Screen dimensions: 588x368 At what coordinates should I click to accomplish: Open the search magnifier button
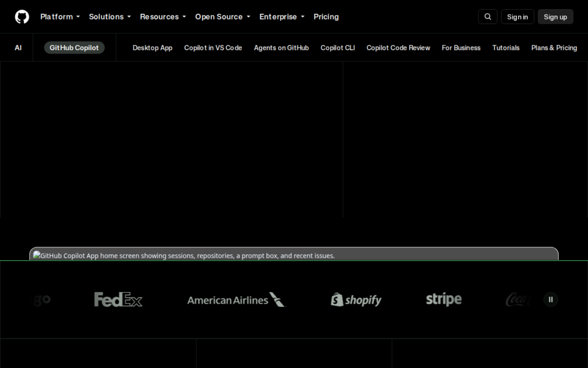pos(488,17)
